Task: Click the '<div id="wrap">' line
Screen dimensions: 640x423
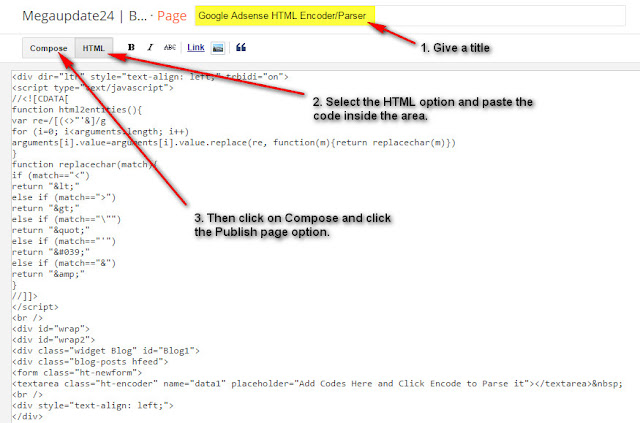Action: pos(51,329)
